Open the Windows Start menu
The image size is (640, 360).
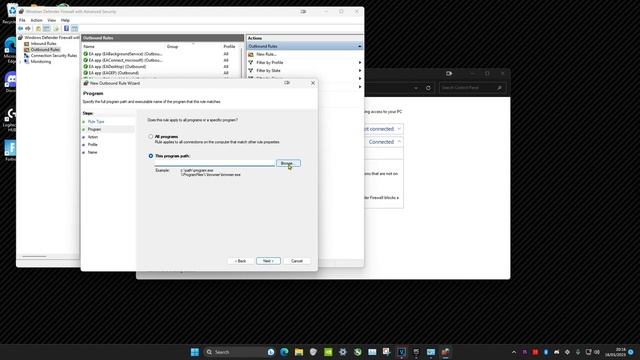click(195, 352)
